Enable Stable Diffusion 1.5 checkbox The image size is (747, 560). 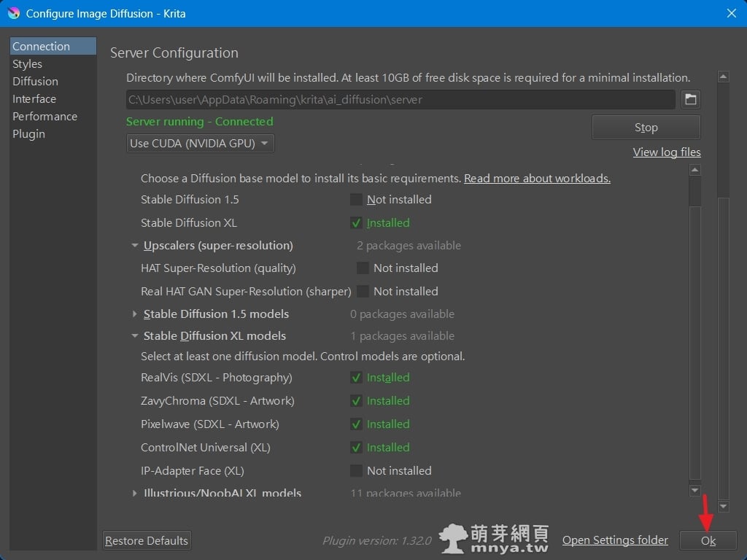pos(356,200)
